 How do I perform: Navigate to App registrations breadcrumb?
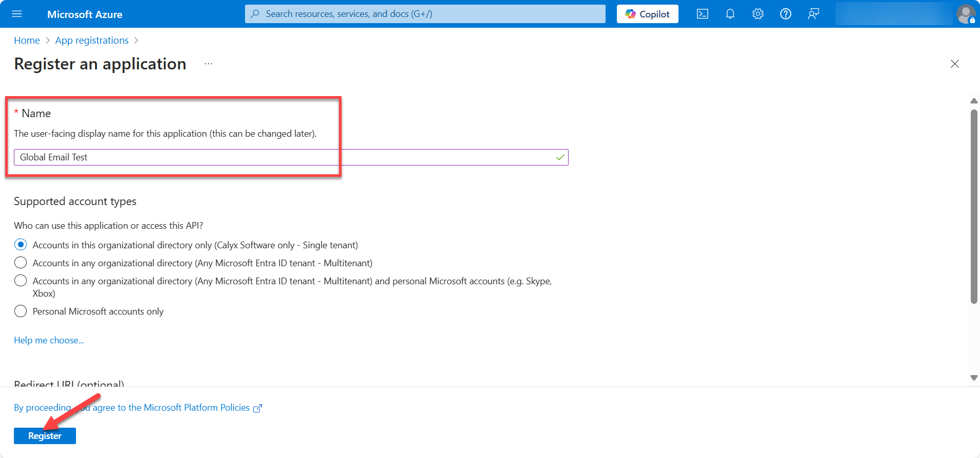click(92, 40)
